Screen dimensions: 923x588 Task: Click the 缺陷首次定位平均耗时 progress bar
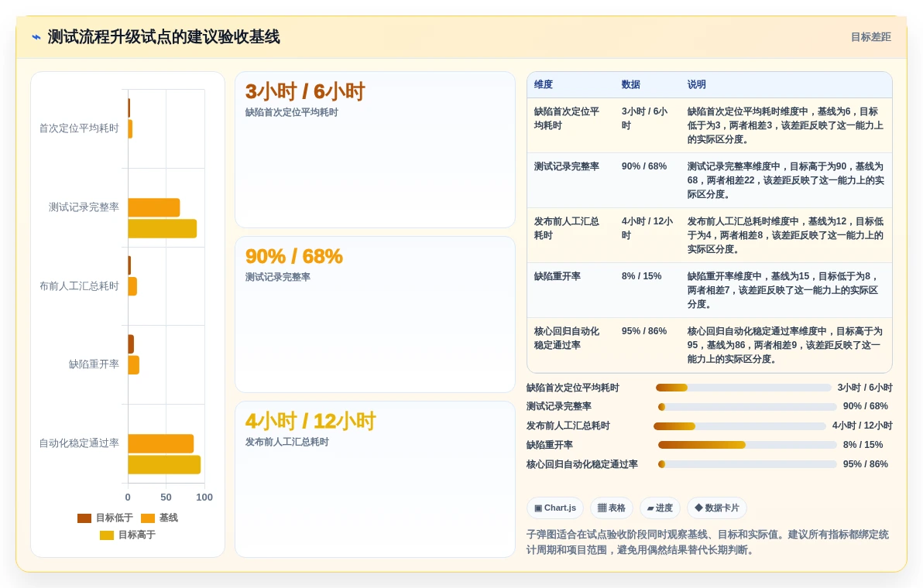coord(743,388)
